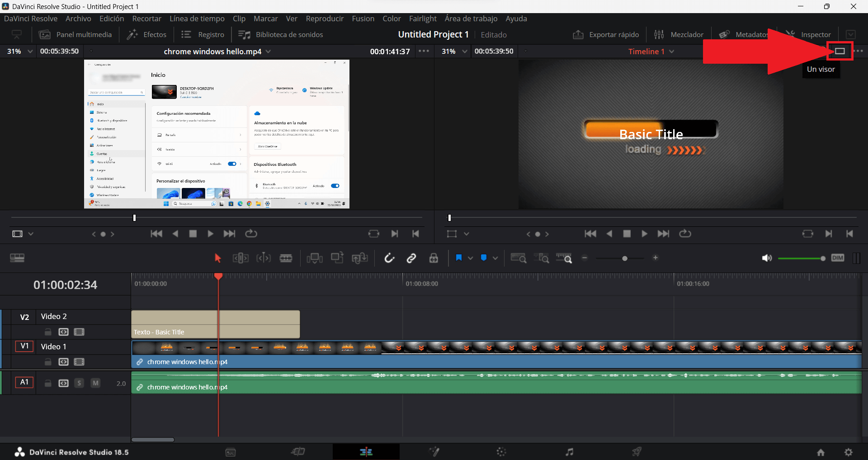Click the timeline horizontal scrollbar
The height and width of the screenshot is (460, 868).
[x=153, y=440]
